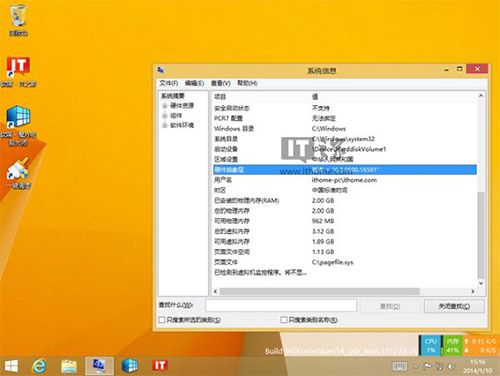
Task: Select 已安装的物理内存(RAM) row
Action: coord(345,200)
